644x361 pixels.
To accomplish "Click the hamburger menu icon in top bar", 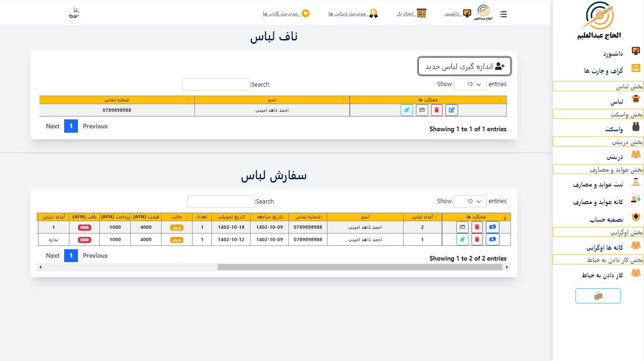I will 503,14.
